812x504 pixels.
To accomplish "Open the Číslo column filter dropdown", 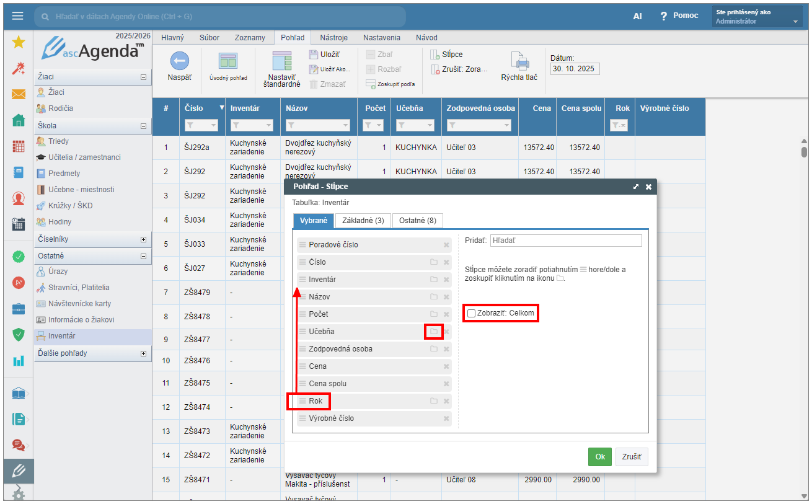I will [202, 125].
